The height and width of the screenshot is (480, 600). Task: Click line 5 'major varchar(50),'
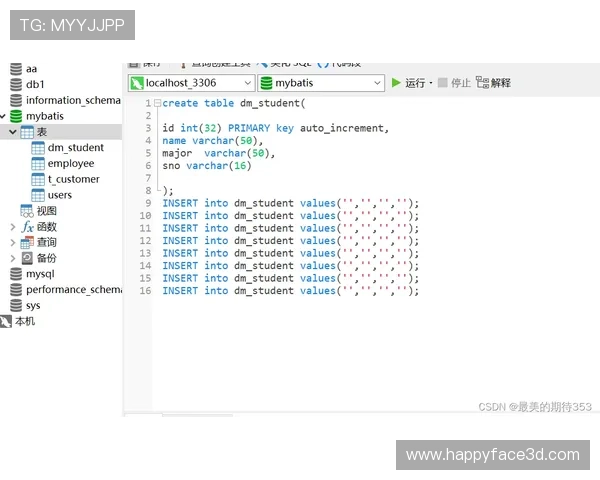(218, 153)
